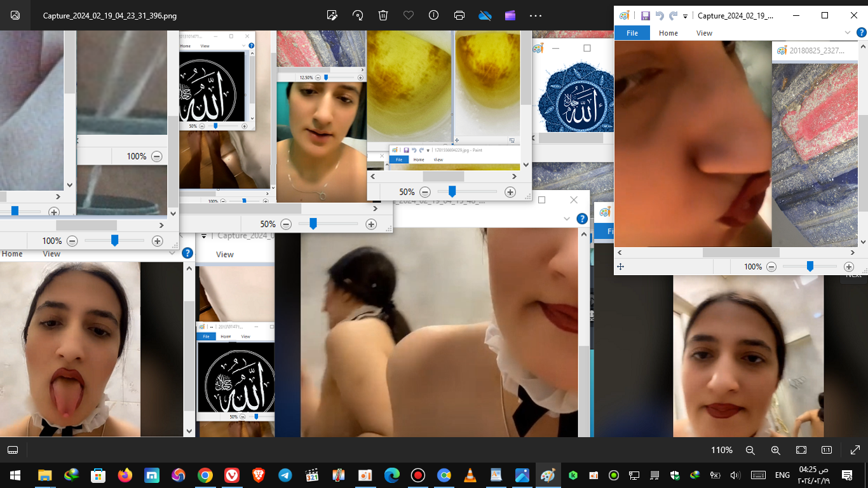Open VLC media player from the taskbar

(470, 475)
